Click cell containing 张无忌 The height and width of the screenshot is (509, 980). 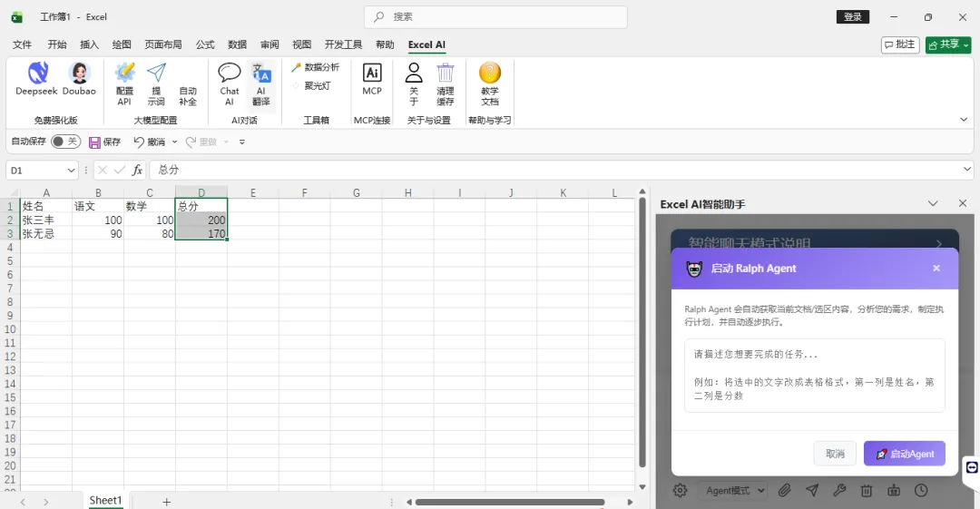(x=45, y=234)
